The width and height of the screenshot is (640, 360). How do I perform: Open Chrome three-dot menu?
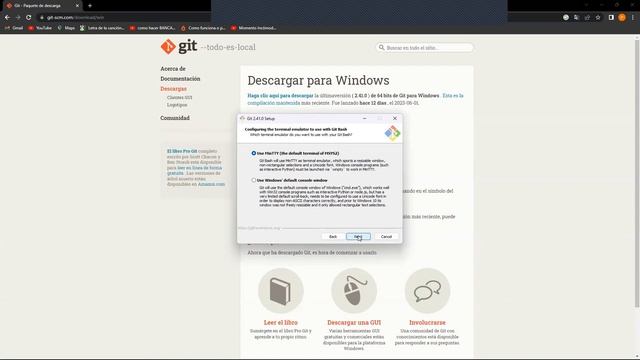pos(633,18)
